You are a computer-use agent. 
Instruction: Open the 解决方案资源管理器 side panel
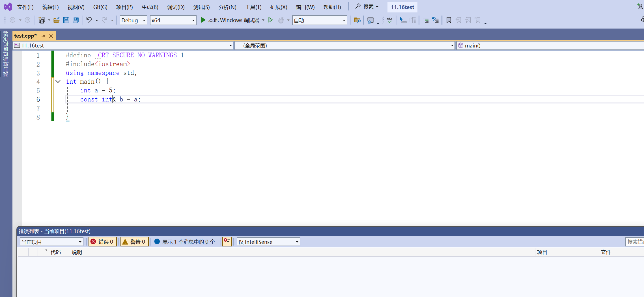(x=6, y=54)
